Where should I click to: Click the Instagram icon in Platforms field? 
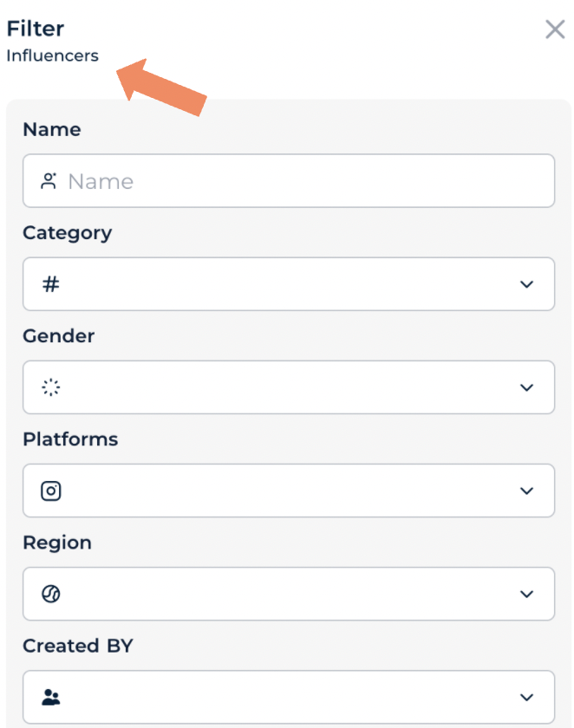click(51, 491)
